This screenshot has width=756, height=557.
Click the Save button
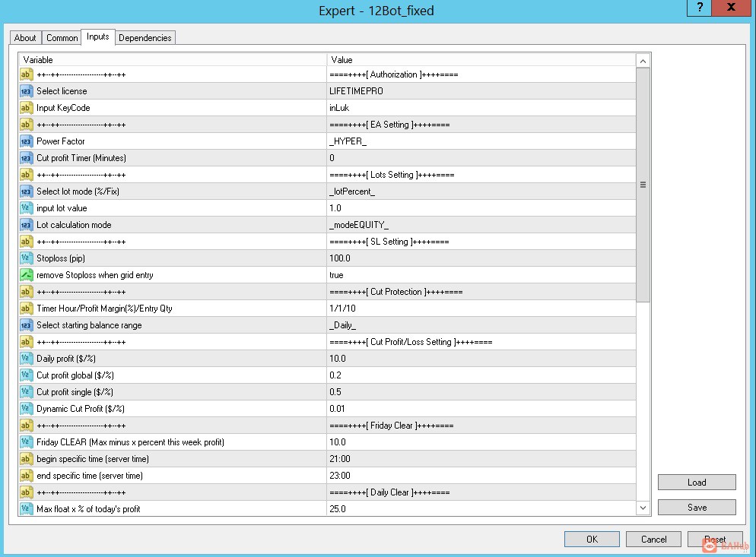pyautogui.click(x=697, y=508)
